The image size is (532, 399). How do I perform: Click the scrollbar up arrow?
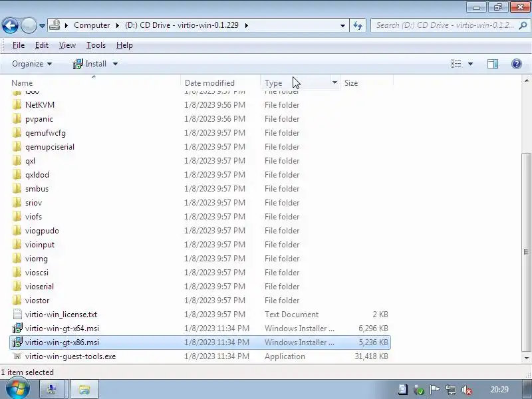pyautogui.click(x=527, y=80)
